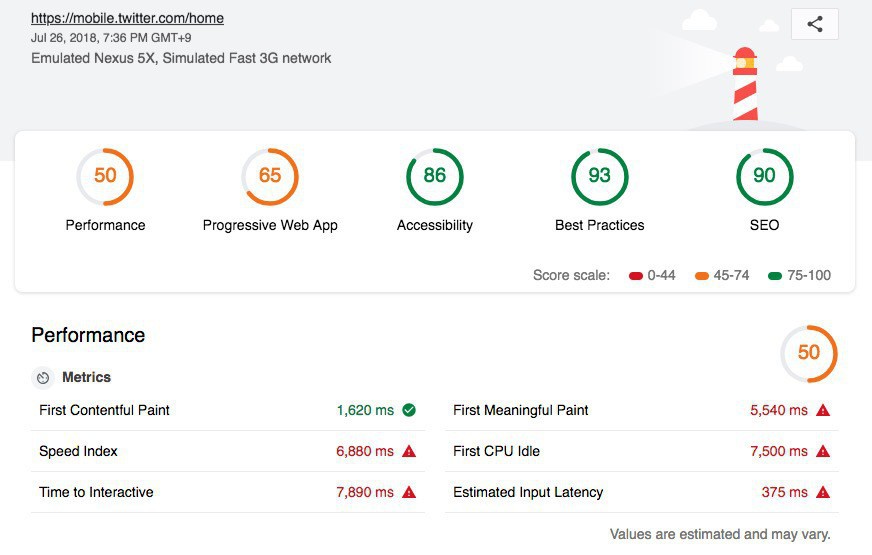Click the share icon button
Screen dimensions: 872x555
click(814, 25)
